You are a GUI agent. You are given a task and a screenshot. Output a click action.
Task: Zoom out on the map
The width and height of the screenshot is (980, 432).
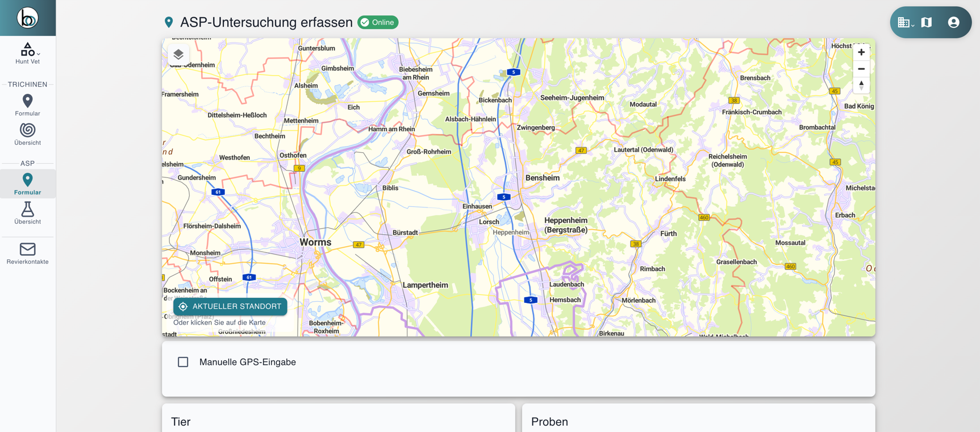tap(861, 69)
